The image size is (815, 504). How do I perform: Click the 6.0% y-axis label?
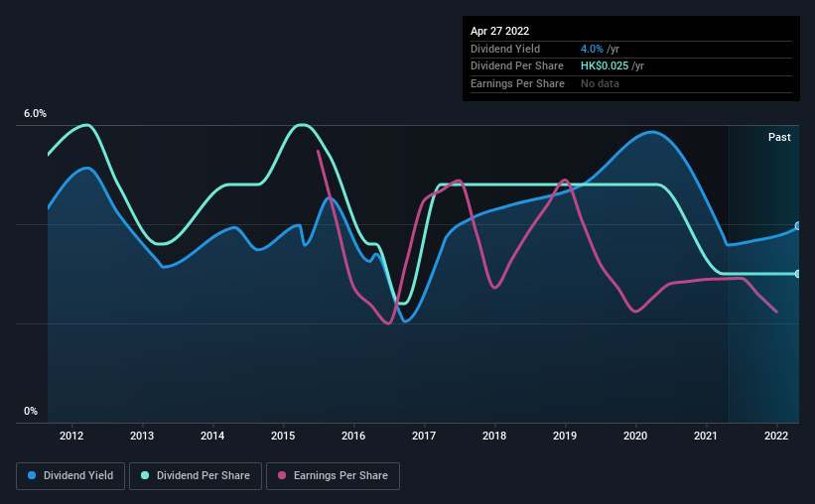pos(35,113)
